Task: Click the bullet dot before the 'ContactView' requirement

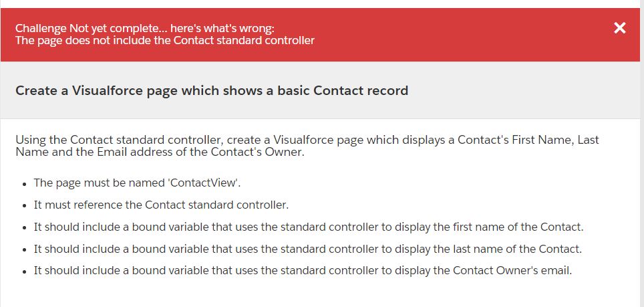Action: (25, 183)
